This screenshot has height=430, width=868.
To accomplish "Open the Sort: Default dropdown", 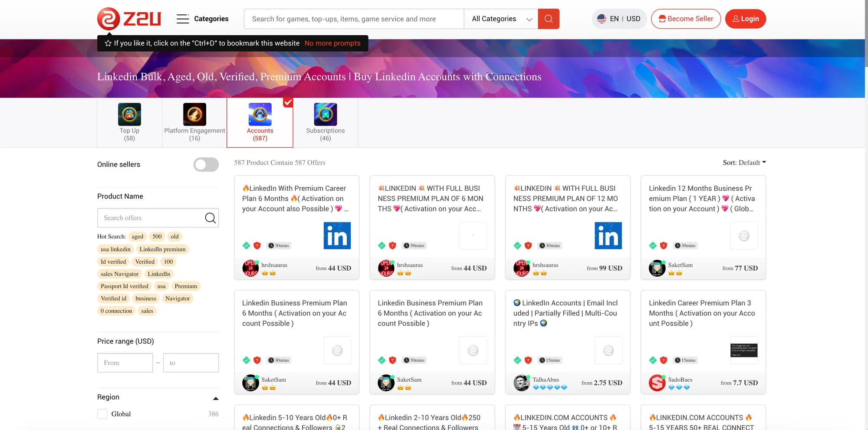I will tap(744, 162).
